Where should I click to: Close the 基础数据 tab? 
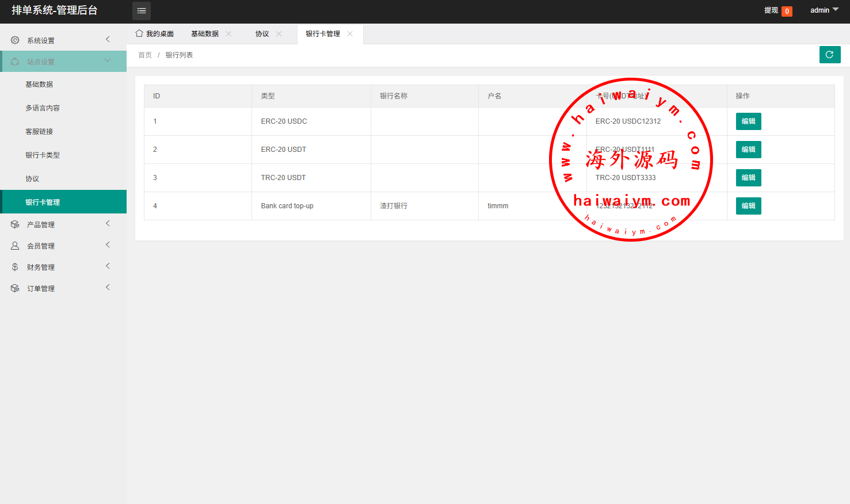pyautogui.click(x=228, y=34)
